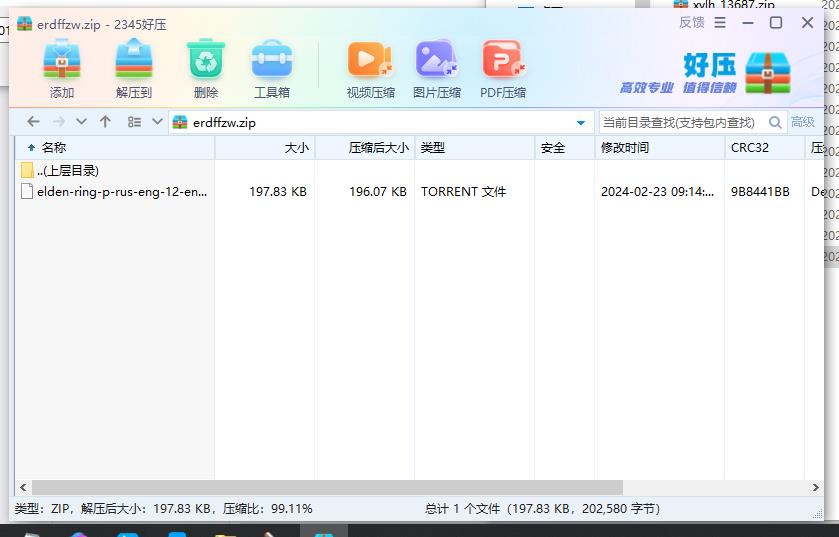Image resolution: width=839 pixels, height=537 pixels.
Task: Click the app icon in title bar
Action: (24, 24)
